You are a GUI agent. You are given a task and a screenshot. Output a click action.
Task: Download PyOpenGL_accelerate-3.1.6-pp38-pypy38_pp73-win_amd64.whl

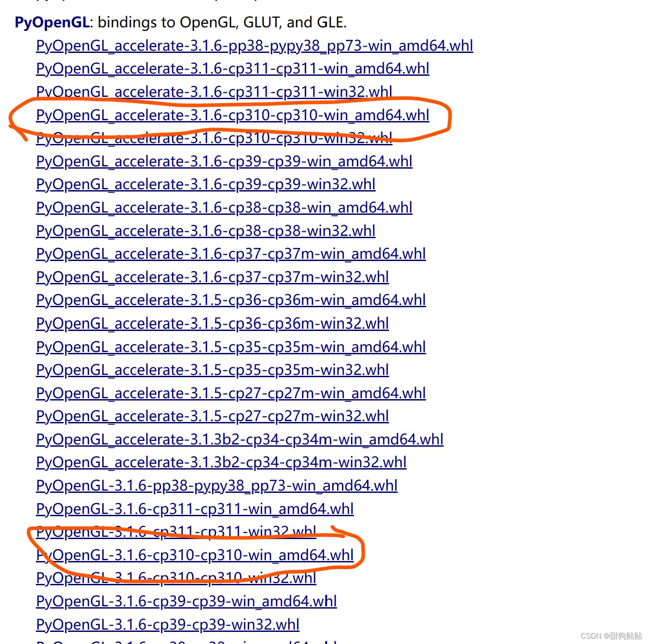(x=255, y=46)
